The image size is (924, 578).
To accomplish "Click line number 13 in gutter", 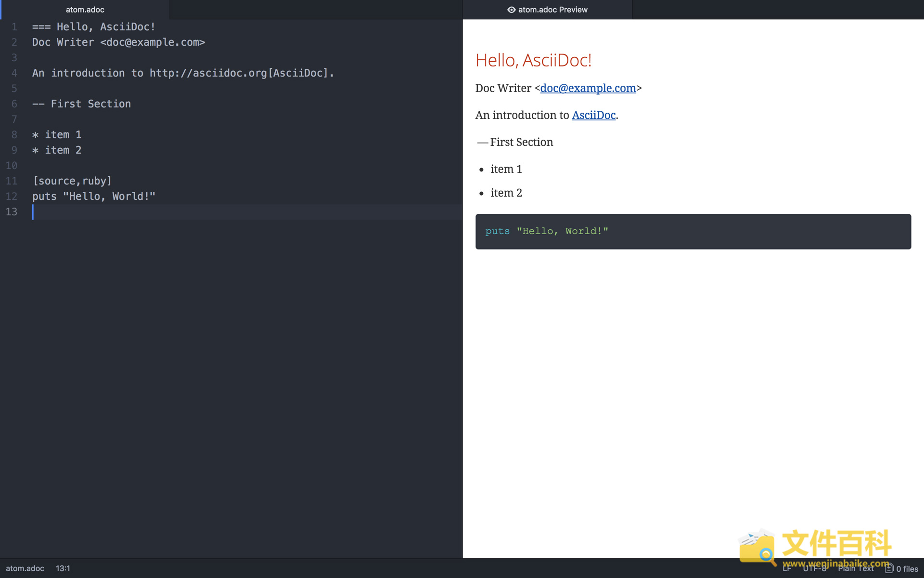I will click(x=12, y=212).
